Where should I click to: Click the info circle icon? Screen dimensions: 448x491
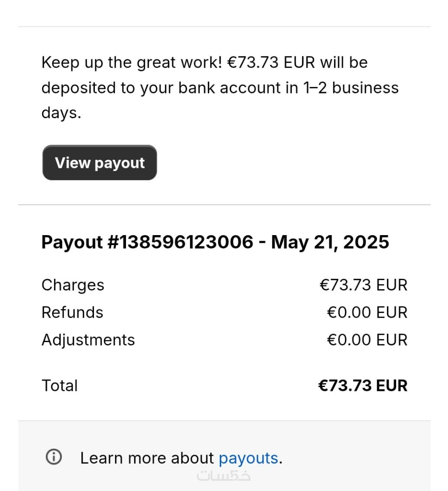click(54, 457)
